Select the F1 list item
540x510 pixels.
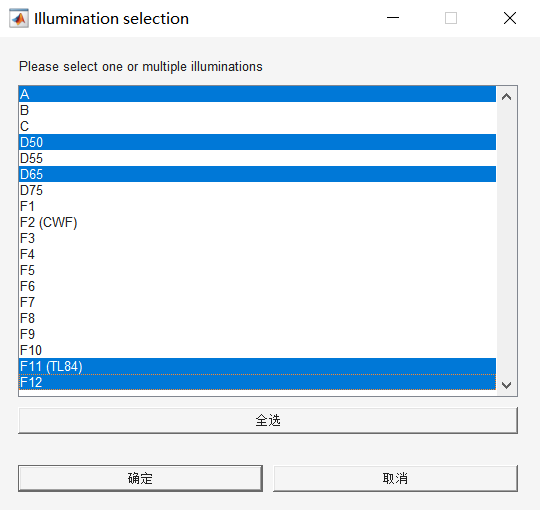click(x=257, y=206)
